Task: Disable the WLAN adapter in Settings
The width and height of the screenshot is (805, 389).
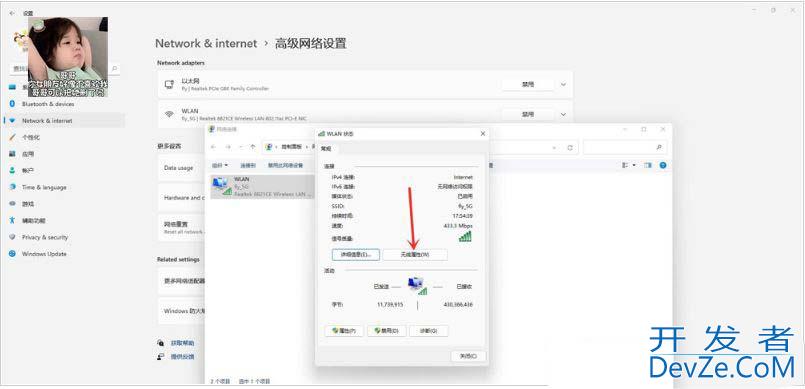Action: [x=528, y=114]
